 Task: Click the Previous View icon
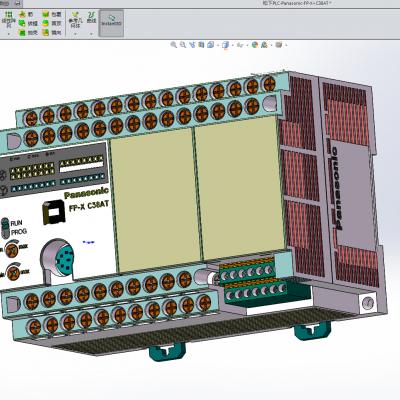192,45
